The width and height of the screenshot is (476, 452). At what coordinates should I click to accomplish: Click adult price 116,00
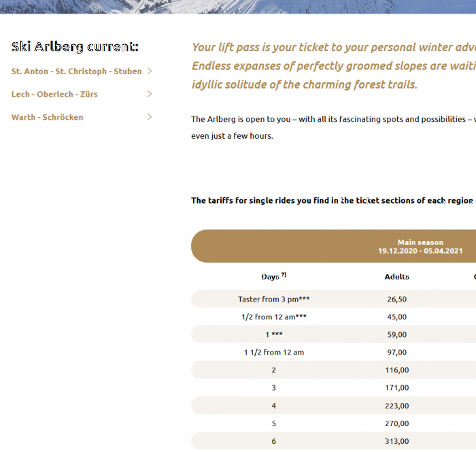pyautogui.click(x=396, y=370)
